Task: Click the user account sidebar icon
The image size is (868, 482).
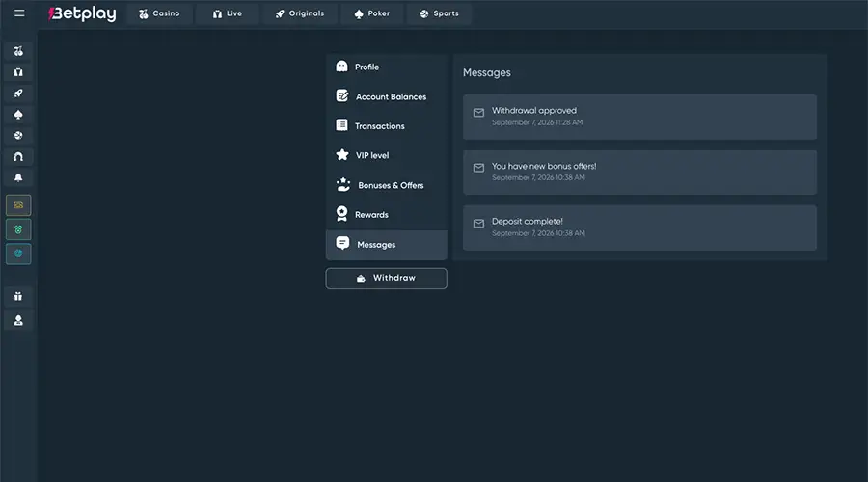Action: [18, 320]
